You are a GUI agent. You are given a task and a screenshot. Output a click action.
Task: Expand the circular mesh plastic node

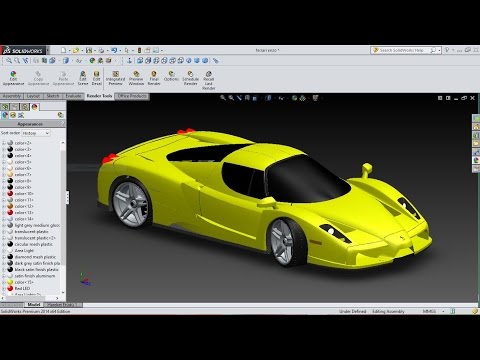(x=4, y=244)
